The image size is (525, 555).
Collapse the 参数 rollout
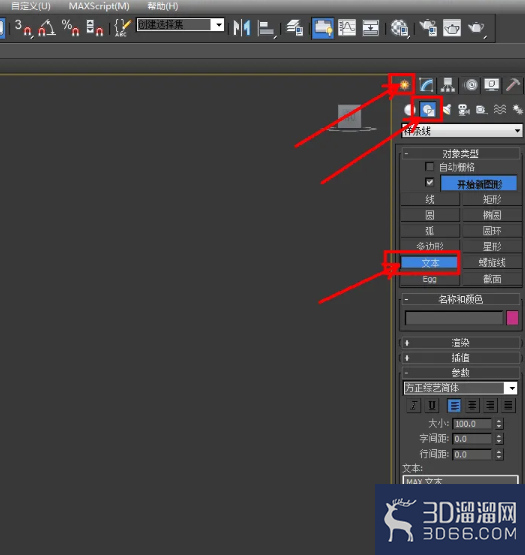(x=461, y=372)
